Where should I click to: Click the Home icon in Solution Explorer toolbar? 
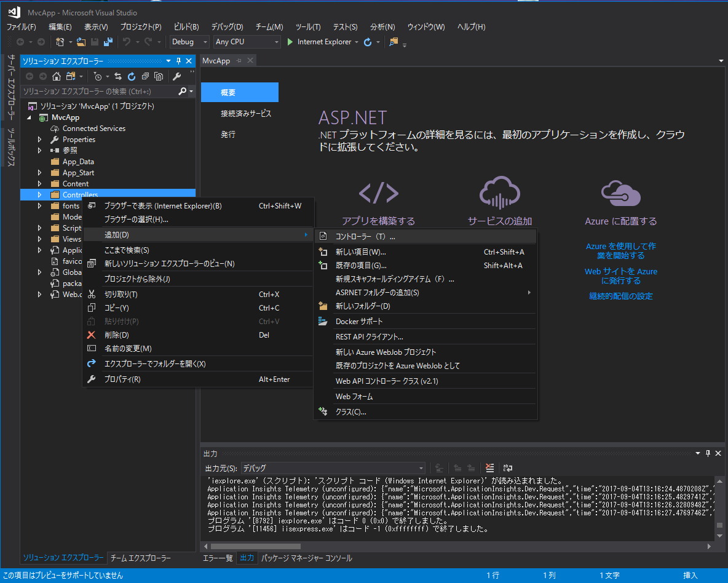[x=56, y=76]
